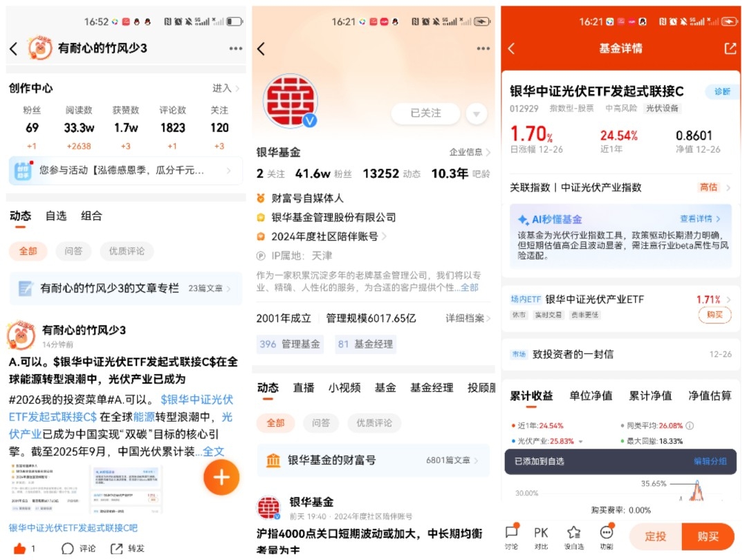Open 关联指数 中证光伏产业指数 valuation row

pyautogui.click(x=620, y=187)
